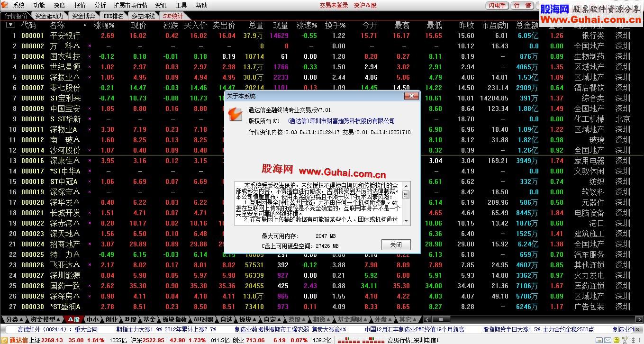Select the 自选 bottom tab
Image resolution: width=644 pixels, height=344 pixels.
click(x=227, y=319)
